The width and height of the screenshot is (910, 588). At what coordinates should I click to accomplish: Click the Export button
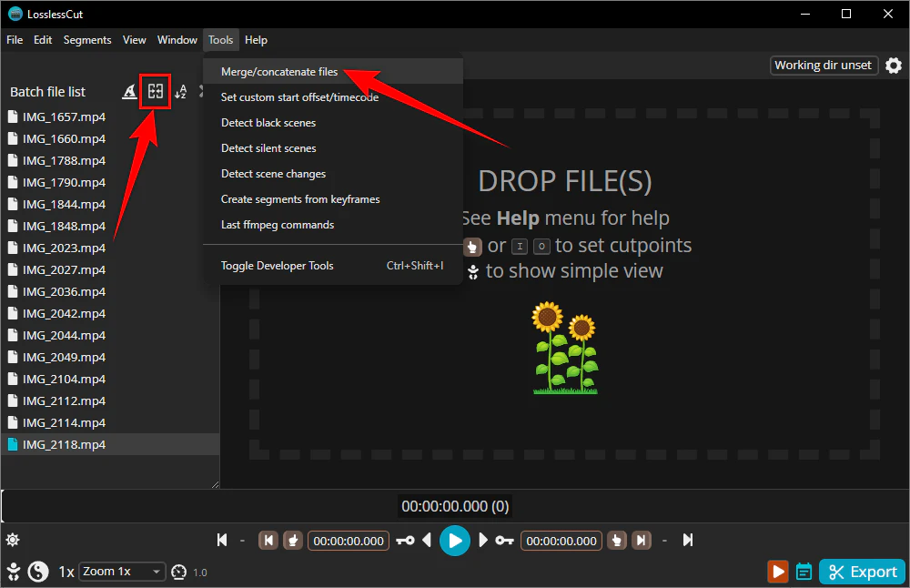pyautogui.click(x=863, y=572)
